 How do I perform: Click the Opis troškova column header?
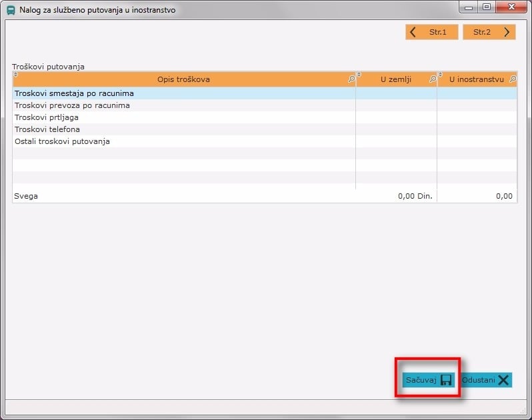pos(184,79)
